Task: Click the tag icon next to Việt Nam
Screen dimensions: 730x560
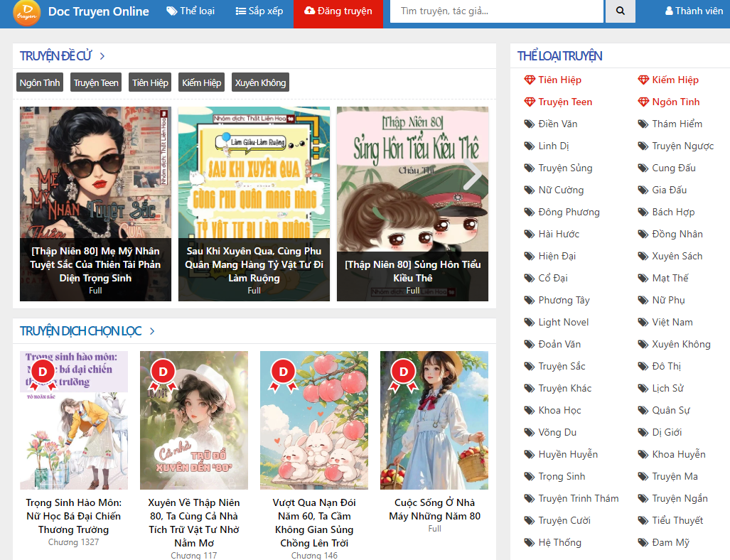Action: click(643, 322)
